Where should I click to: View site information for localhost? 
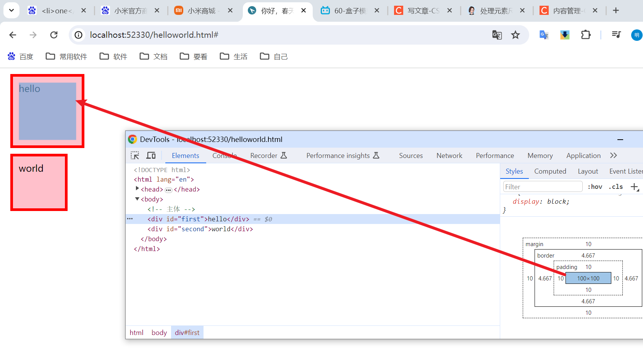coord(78,35)
